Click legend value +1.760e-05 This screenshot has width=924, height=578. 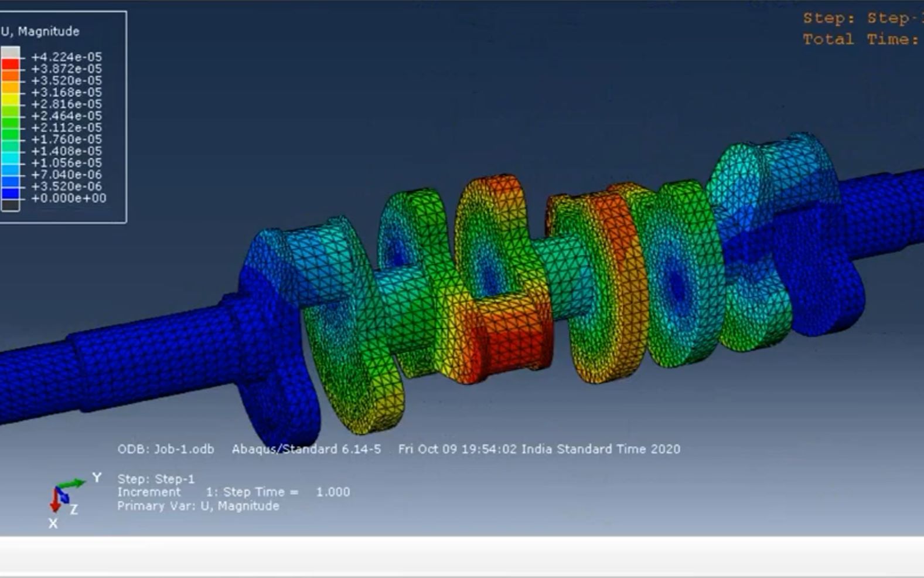pos(66,139)
